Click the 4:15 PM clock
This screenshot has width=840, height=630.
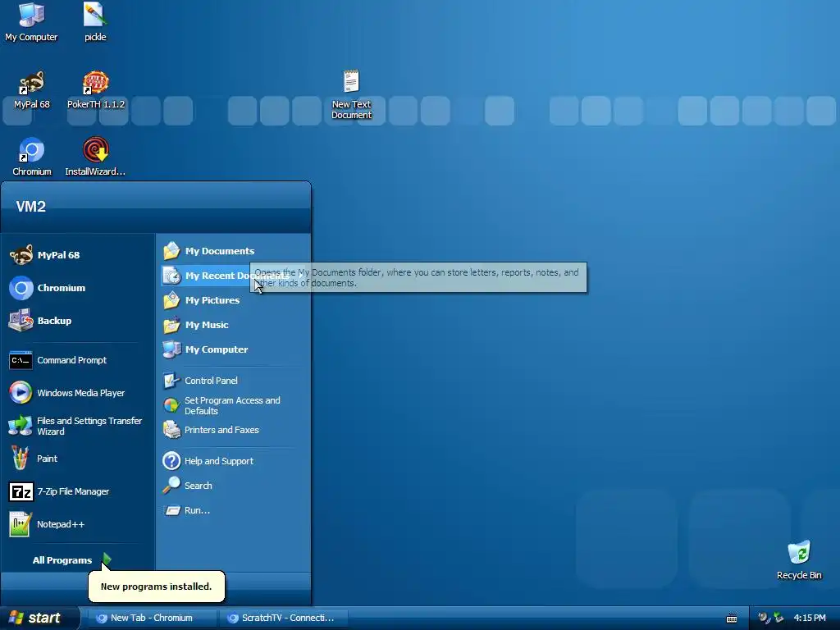click(810, 618)
